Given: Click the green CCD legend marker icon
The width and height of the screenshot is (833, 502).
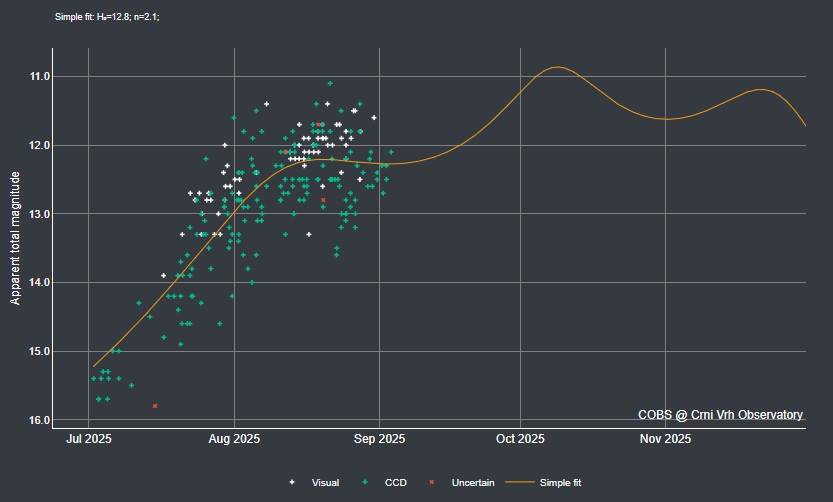Looking at the screenshot, I should [365, 482].
